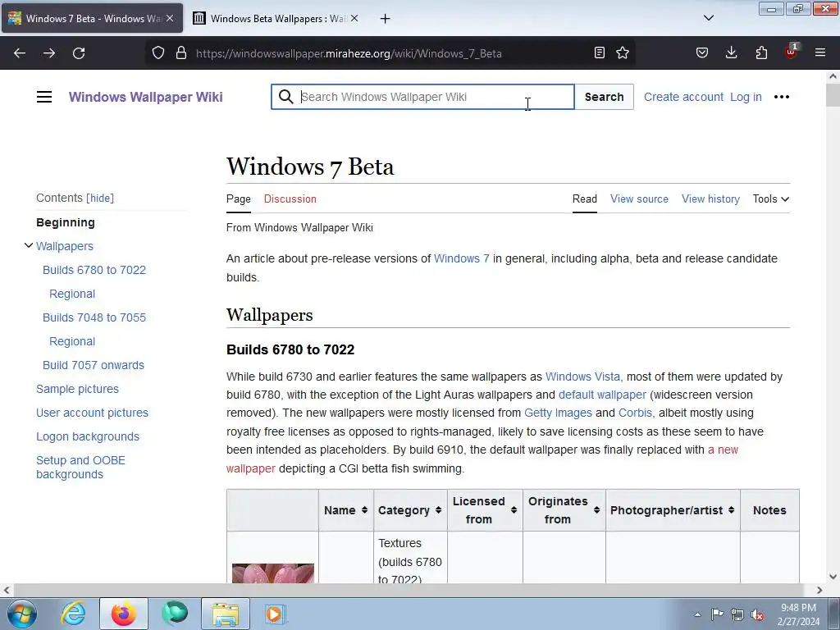Sort table by Name column

(345, 510)
